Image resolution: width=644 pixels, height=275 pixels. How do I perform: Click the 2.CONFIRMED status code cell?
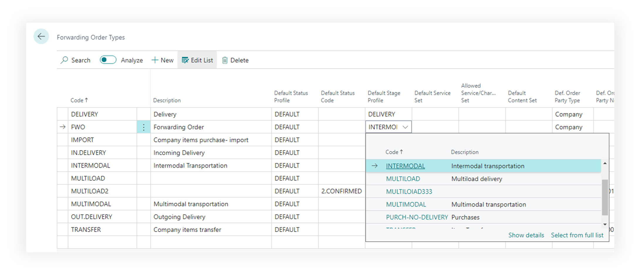click(x=341, y=191)
